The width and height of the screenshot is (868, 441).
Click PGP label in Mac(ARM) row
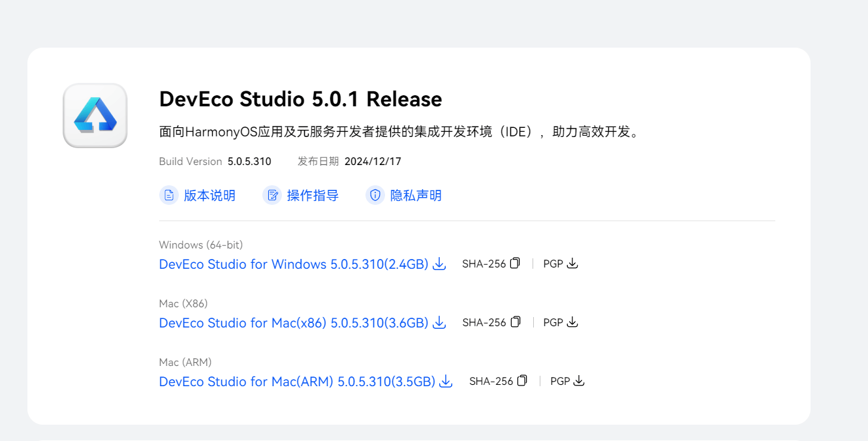(x=561, y=382)
